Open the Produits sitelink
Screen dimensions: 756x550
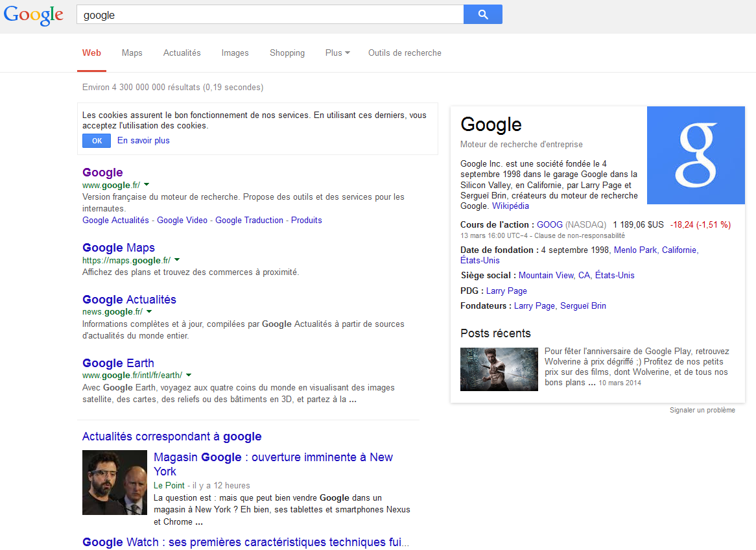tap(306, 220)
